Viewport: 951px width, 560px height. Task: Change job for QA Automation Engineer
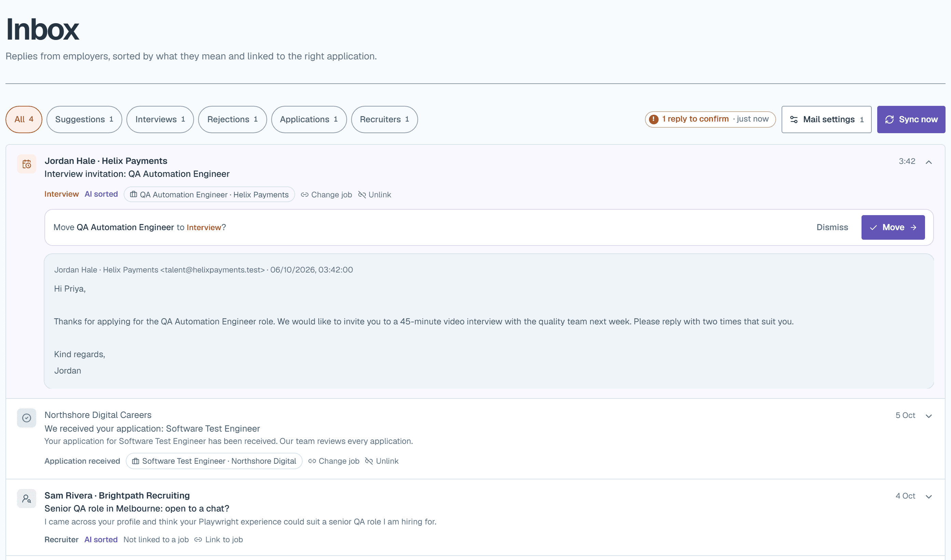(327, 195)
